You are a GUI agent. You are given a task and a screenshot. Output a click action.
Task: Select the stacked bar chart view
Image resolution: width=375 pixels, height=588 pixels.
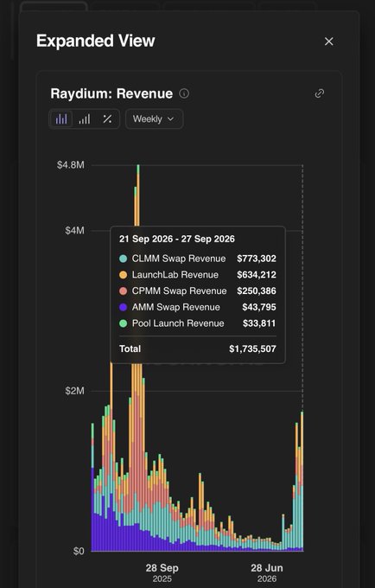pos(61,119)
